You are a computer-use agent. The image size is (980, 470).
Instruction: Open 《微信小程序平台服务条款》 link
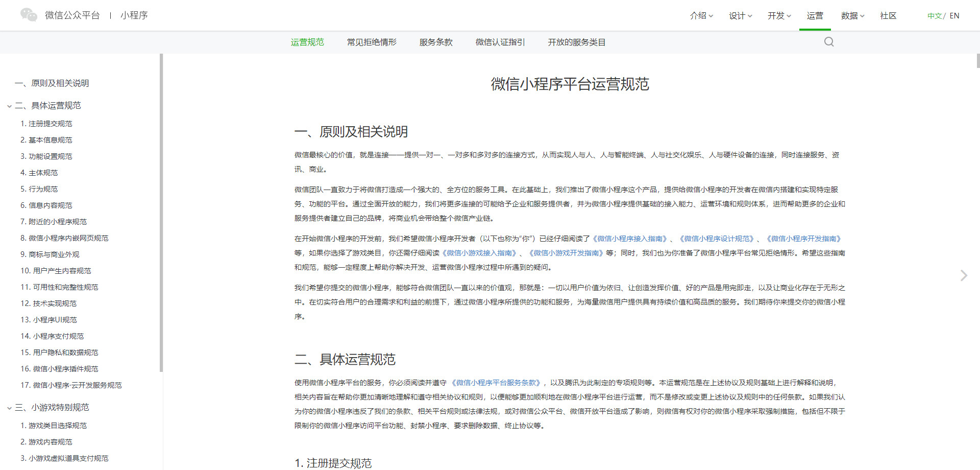[495, 383]
